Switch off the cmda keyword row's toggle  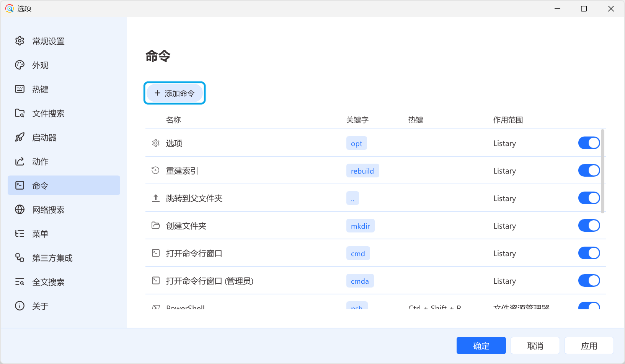coord(589,281)
